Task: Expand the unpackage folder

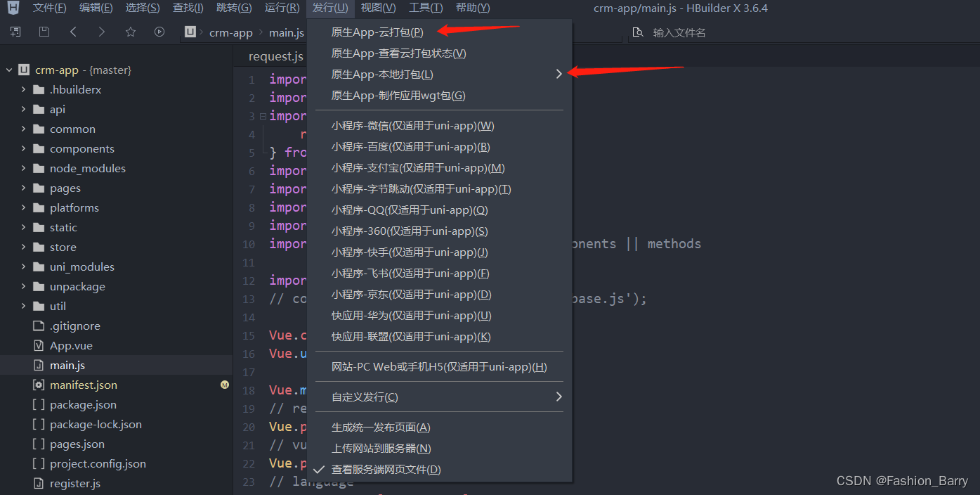Action: pyautogui.click(x=23, y=286)
